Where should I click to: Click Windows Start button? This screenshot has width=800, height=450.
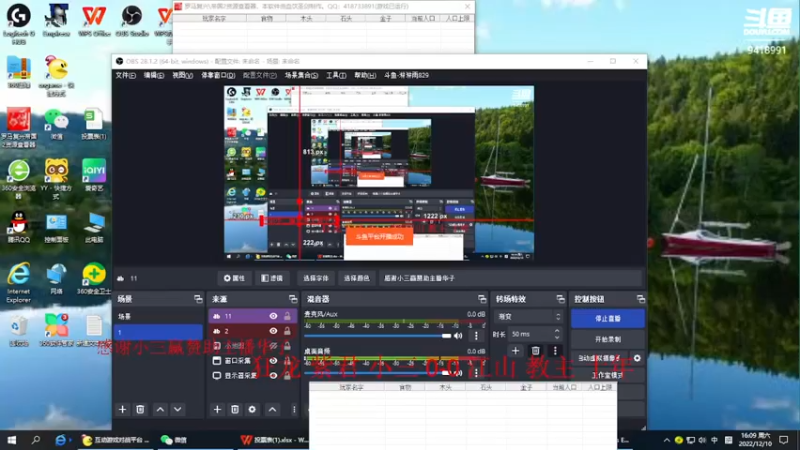[11, 440]
